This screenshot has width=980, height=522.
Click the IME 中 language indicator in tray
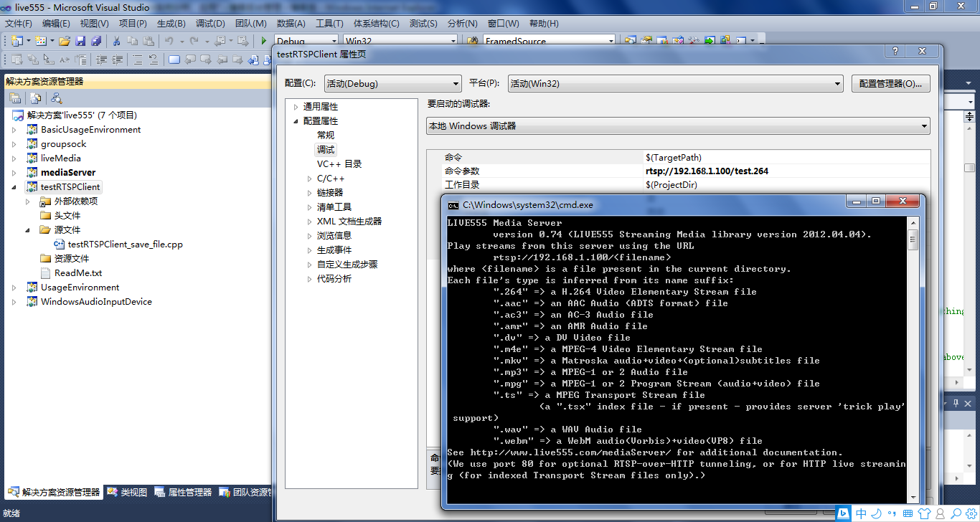point(861,513)
